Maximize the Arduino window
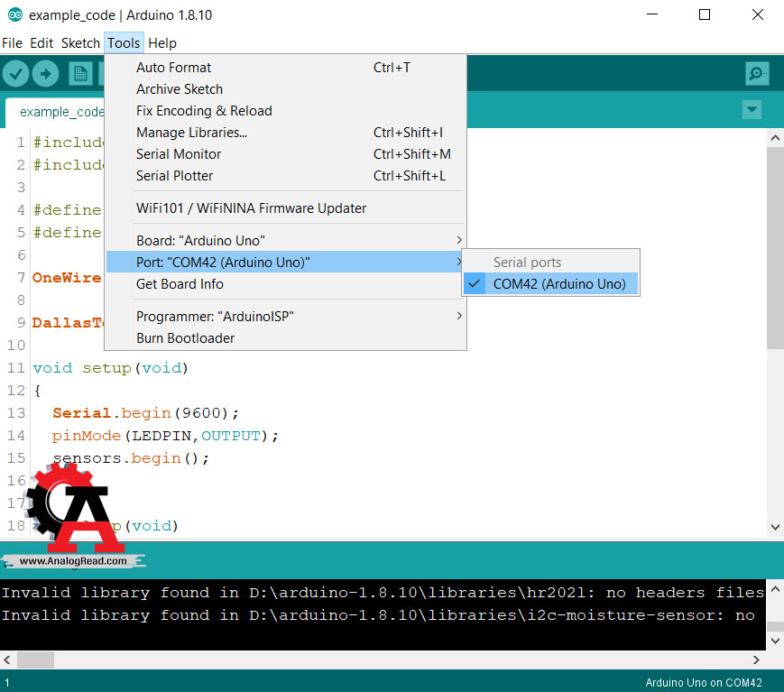 [x=705, y=14]
